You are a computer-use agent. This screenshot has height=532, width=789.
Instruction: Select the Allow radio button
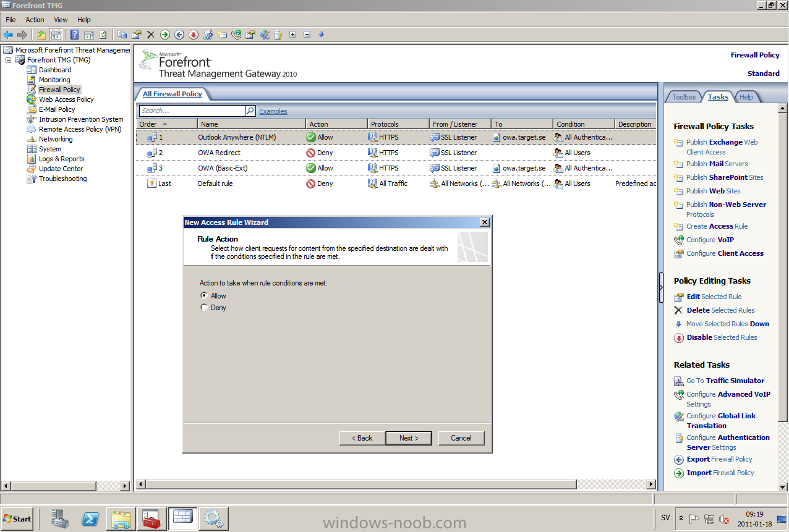coord(204,296)
